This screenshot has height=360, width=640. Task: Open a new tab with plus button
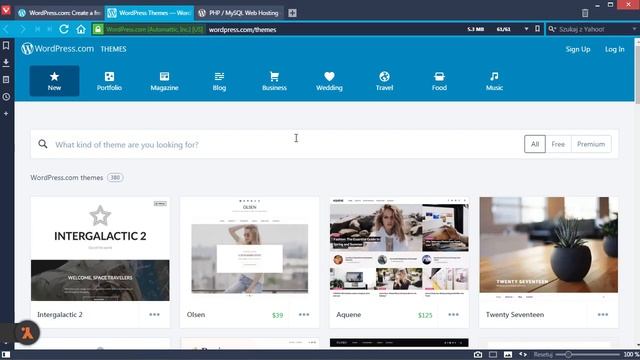(x=292, y=13)
